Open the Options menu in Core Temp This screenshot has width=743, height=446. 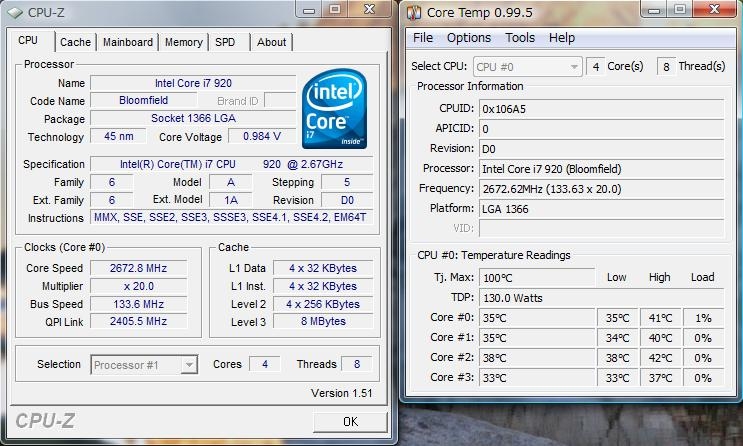pos(469,38)
